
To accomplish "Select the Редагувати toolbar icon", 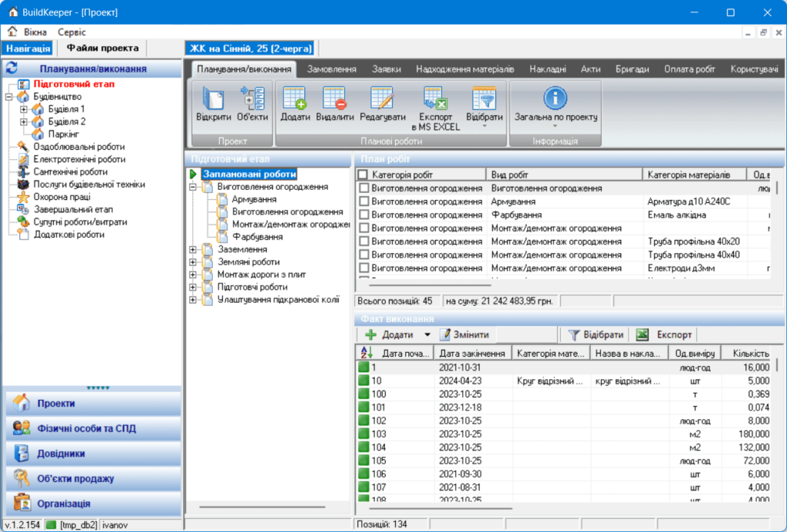I will click(382, 98).
